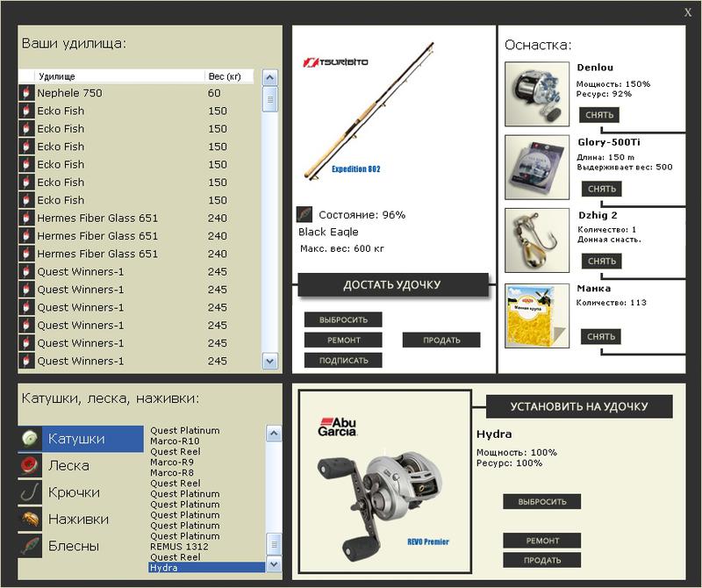Click the Манка bait thumbnail
Image resolution: width=702 pixels, height=588 pixels.
(537, 316)
